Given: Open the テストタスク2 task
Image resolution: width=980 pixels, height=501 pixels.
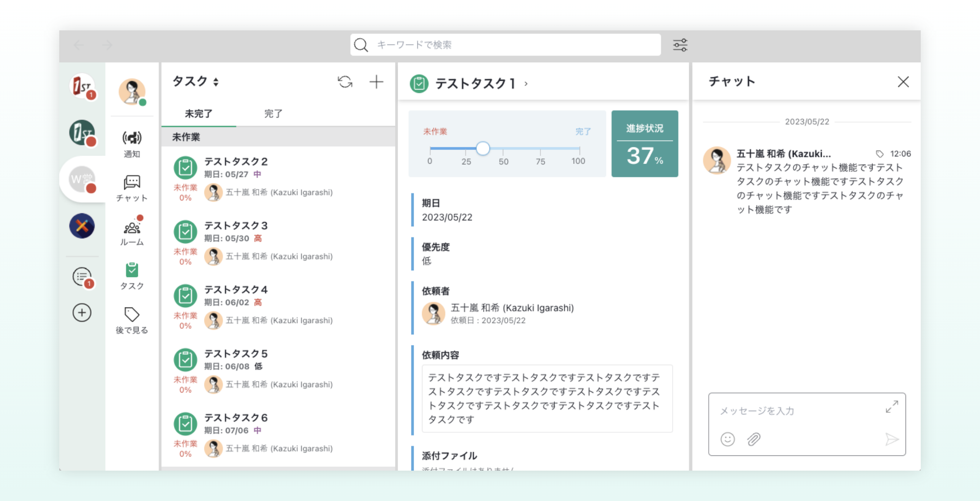Looking at the screenshot, I should pos(278,178).
